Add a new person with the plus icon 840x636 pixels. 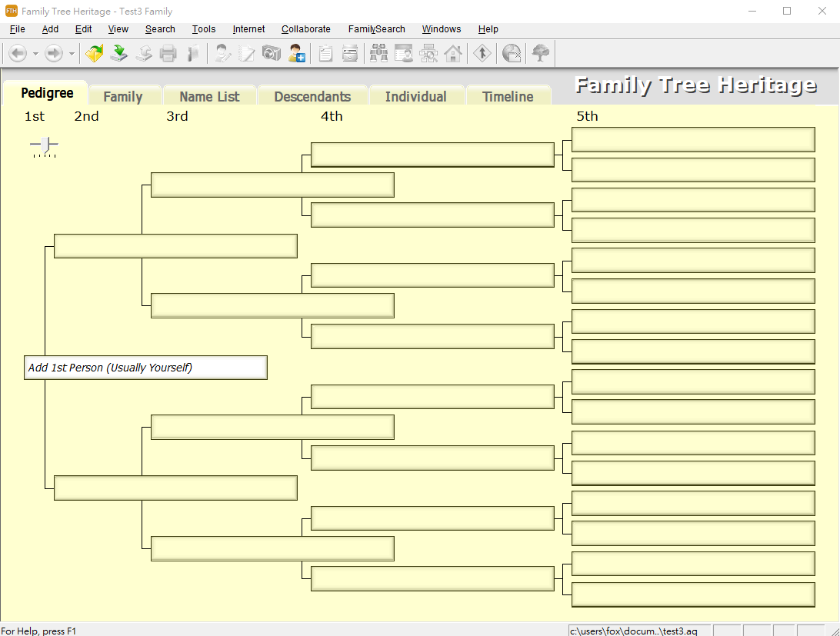coord(296,53)
